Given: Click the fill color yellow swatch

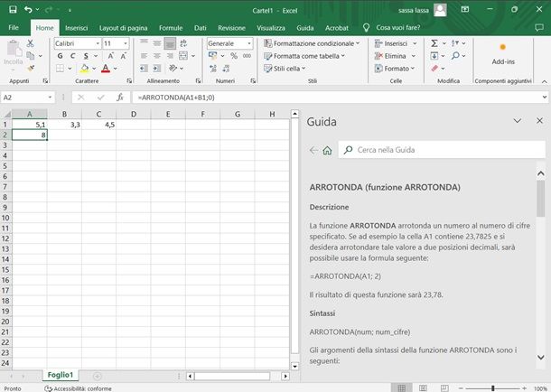Looking at the screenshot, I should (84, 68).
